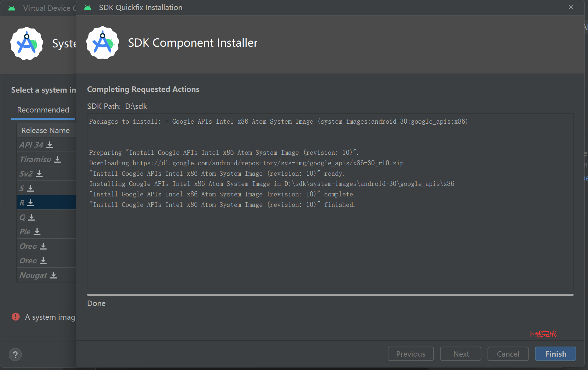The width and height of the screenshot is (588, 370).
Task: Click the download icon beside Pie
Action: pos(37,232)
